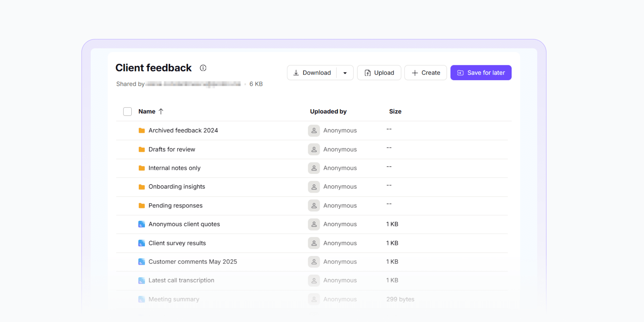
Task: Click the Size column header
Action: (395, 111)
